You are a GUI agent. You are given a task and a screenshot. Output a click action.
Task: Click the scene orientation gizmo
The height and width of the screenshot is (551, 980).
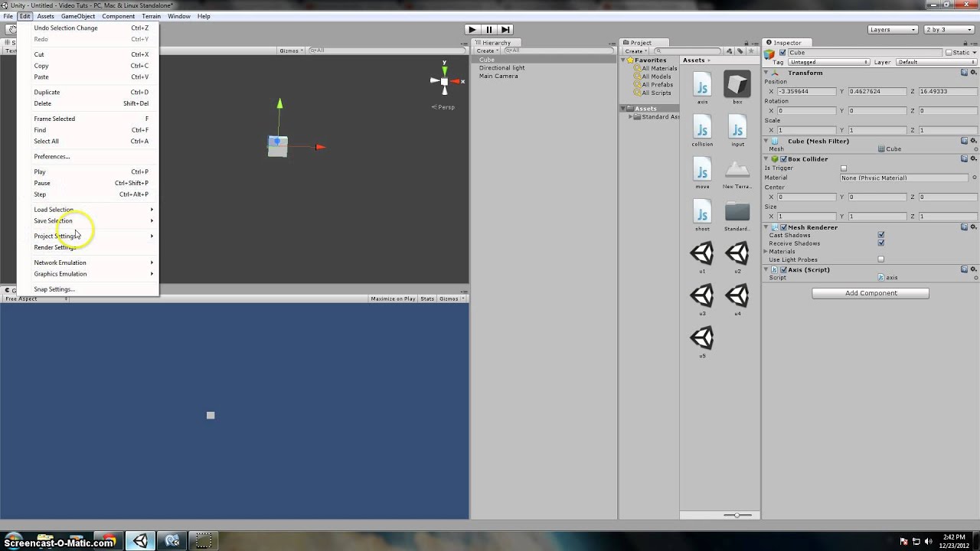[444, 80]
